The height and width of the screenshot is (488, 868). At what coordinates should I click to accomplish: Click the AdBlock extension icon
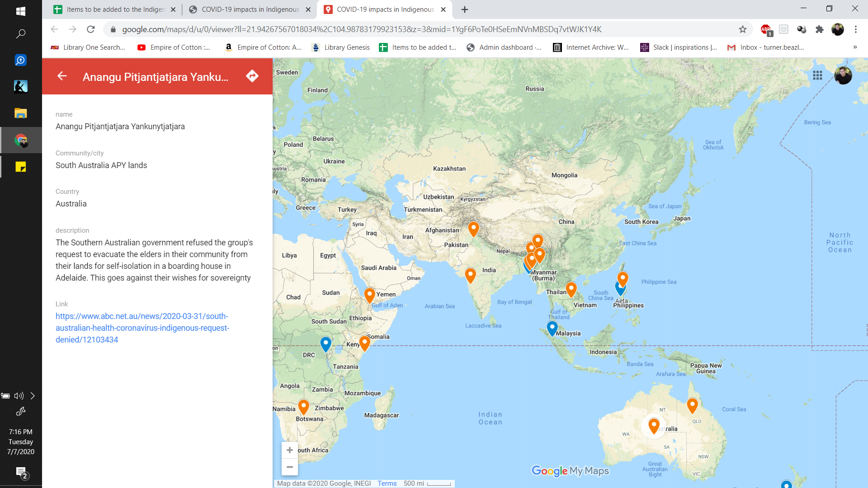(765, 29)
